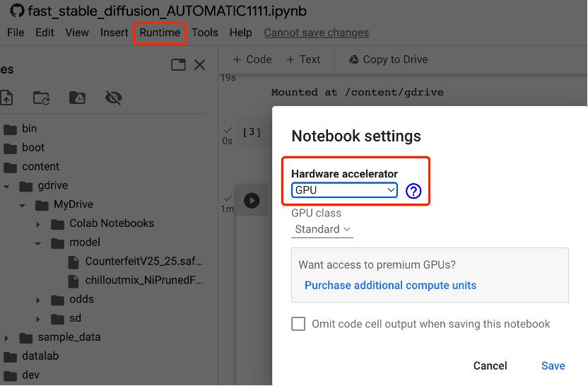Expand the Colab Notebooks folder arrow
Image resolution: width=588 pixels, height=386 pixels.
click(38, 224)
